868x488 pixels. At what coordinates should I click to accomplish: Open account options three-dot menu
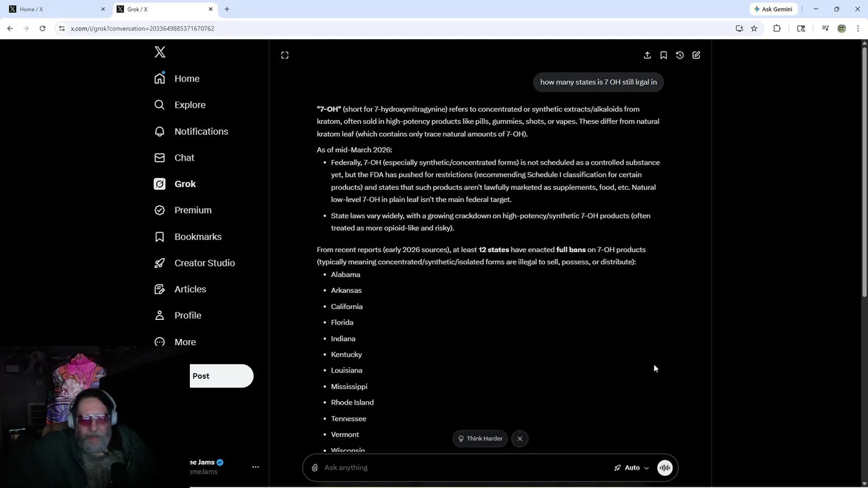(256, 467)
